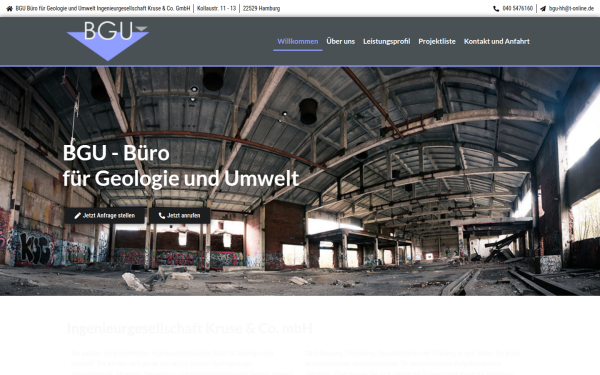Click the BGU triangle logo
This screenshot has width=600, height=375.
click(108, 41)
